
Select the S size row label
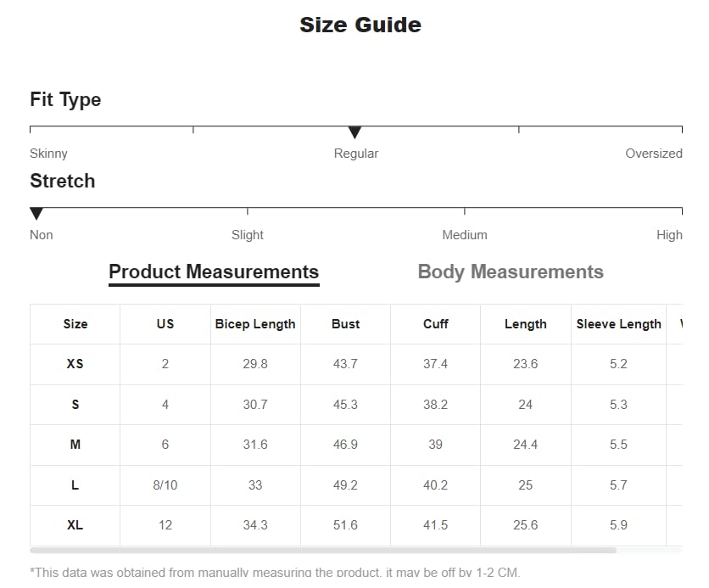pyautogui.click(x=75, y=405)
